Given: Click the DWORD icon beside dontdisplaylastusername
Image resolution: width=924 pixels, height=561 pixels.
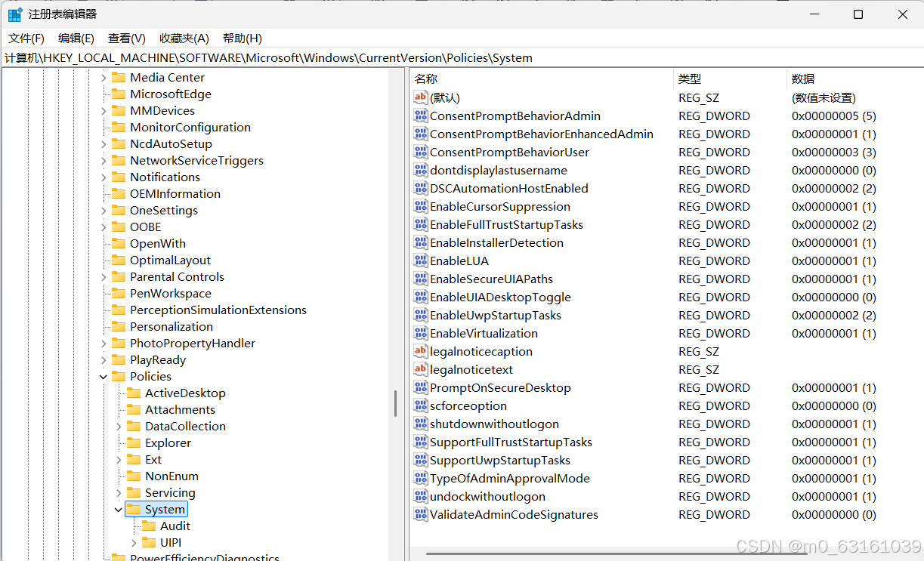Looking at the screenshot, I should pos(421,170).
